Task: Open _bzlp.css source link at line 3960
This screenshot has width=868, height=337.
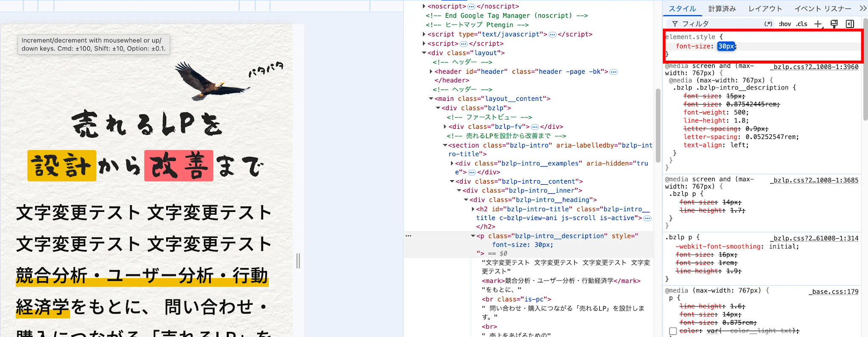Action: point(814,67)
